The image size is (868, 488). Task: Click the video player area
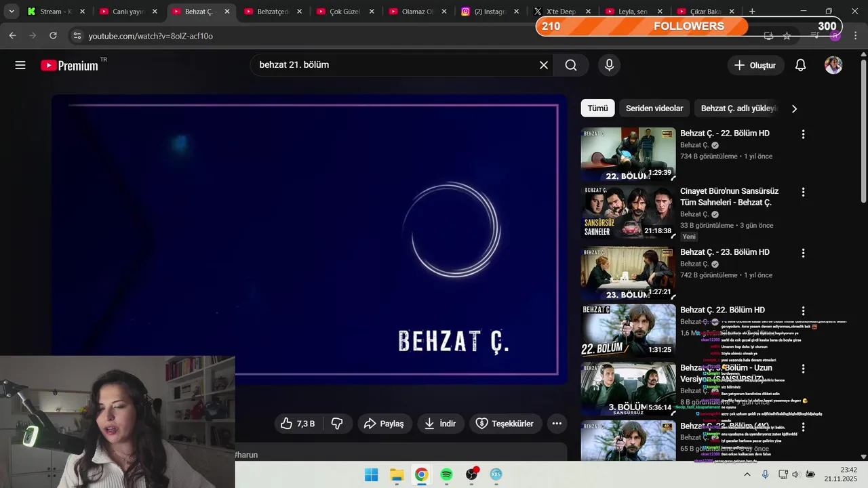[x=309, y=239]
